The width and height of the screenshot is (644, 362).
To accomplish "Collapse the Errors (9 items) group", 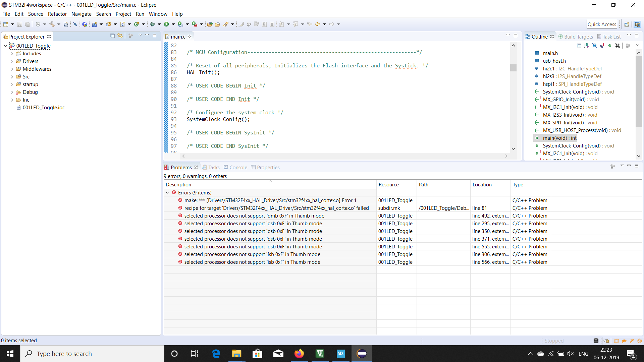I will [x=167, y=193].
